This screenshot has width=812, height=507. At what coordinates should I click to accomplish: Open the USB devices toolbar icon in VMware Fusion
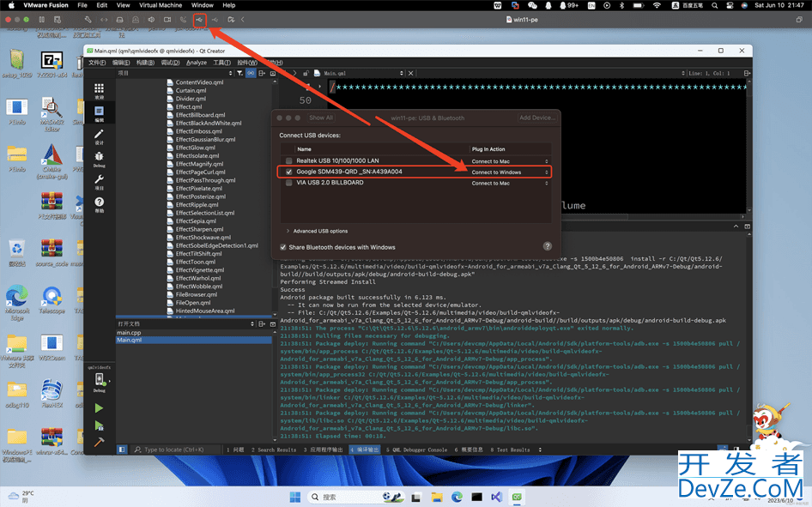[199, 20]
